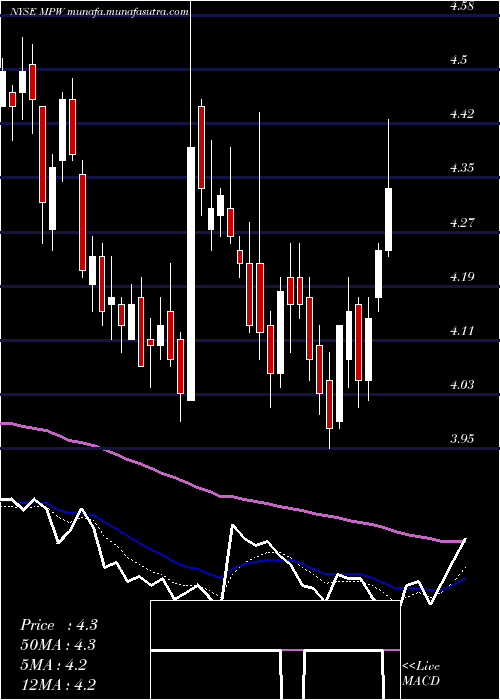Click the 50MA : 4.3 readout
The height and width of the screenshot is (700, 500).
pyautogui.click(x=58, y=645)
